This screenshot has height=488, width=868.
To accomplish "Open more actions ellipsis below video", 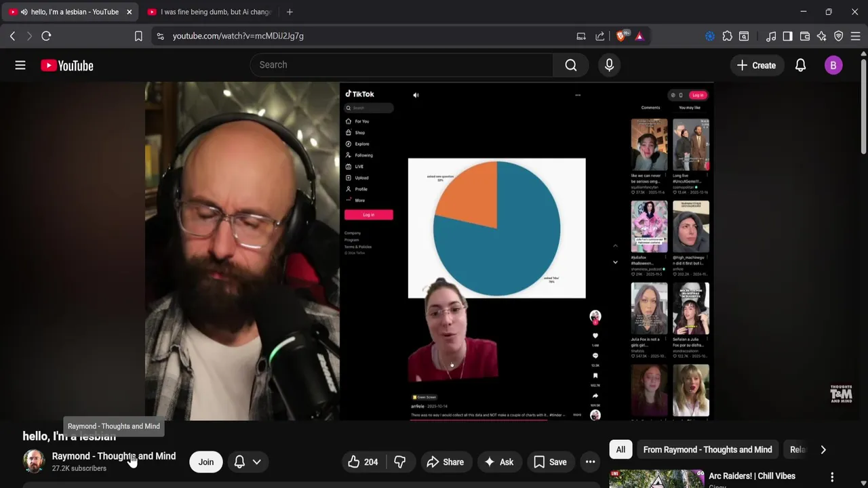I will click(x=591, y=462).
